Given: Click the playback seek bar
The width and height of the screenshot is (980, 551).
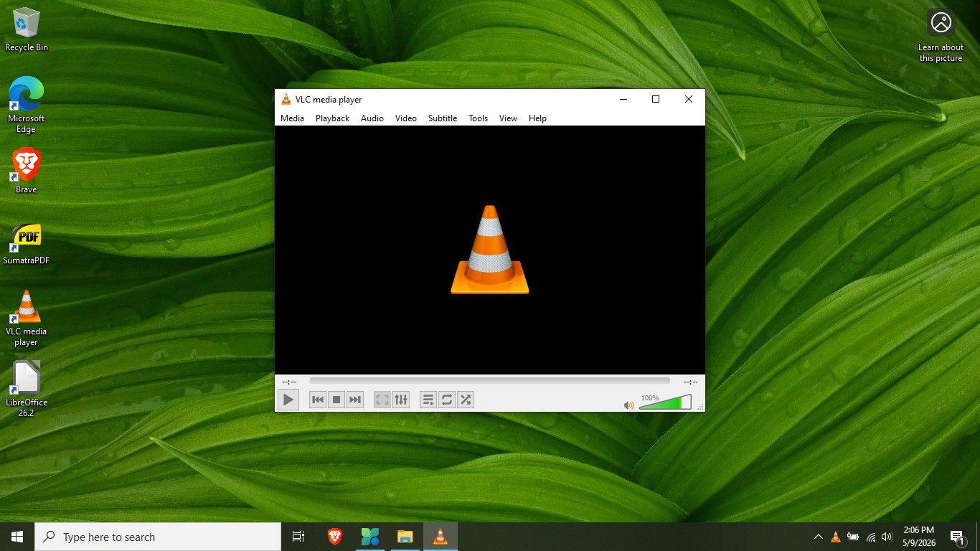Looking at the screenshot, I should point(490,381).
